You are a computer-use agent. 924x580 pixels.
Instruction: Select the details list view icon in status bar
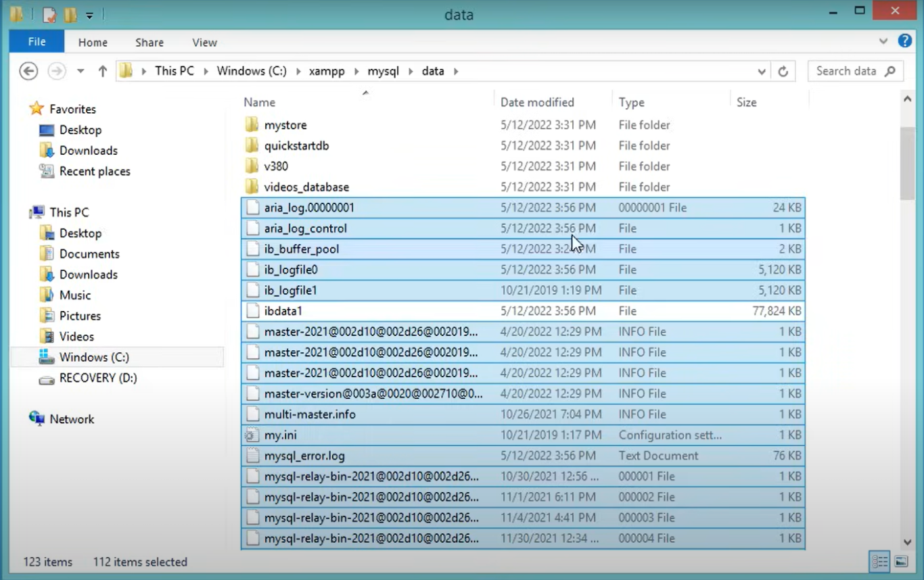[x=879, y=561]
